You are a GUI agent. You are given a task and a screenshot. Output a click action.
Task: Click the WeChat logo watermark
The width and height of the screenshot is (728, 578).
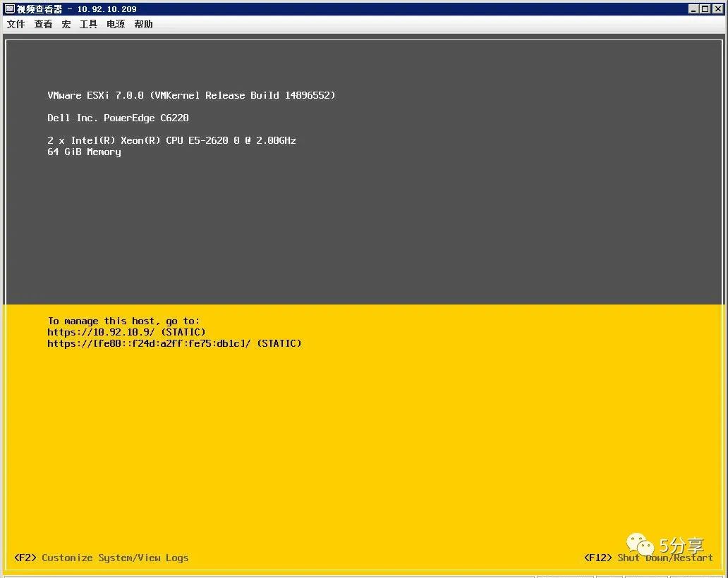pos(640,543)
